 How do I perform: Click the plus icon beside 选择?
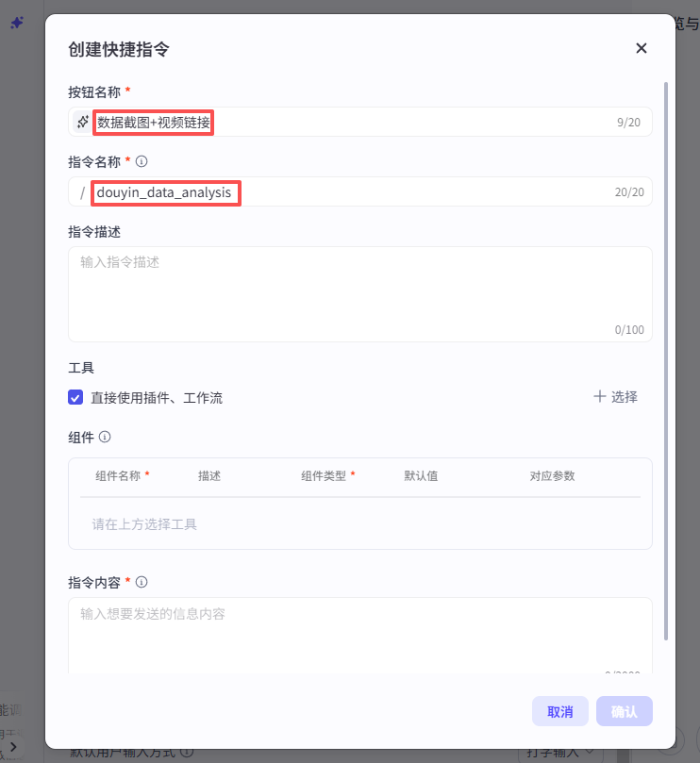tap(599, 396)
